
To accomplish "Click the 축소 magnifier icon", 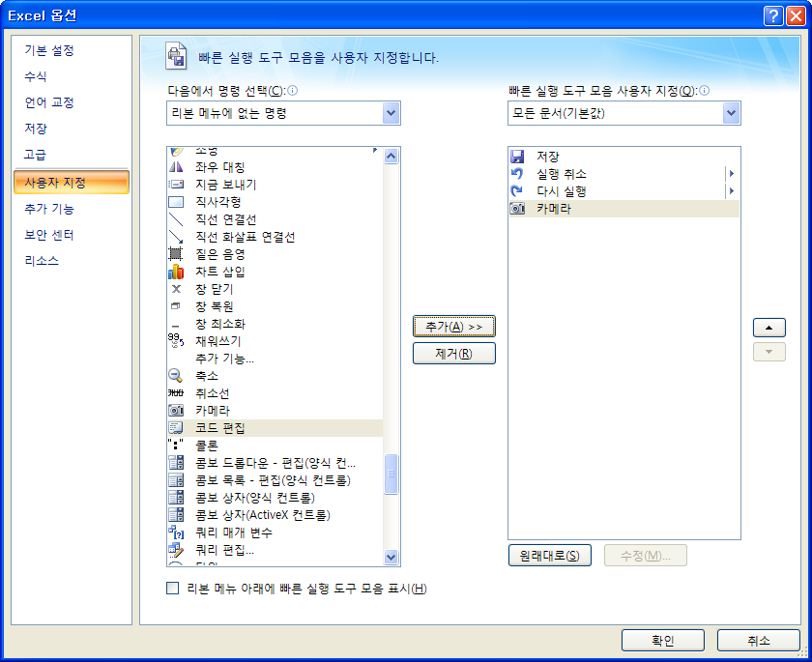I will click(176, 375).
